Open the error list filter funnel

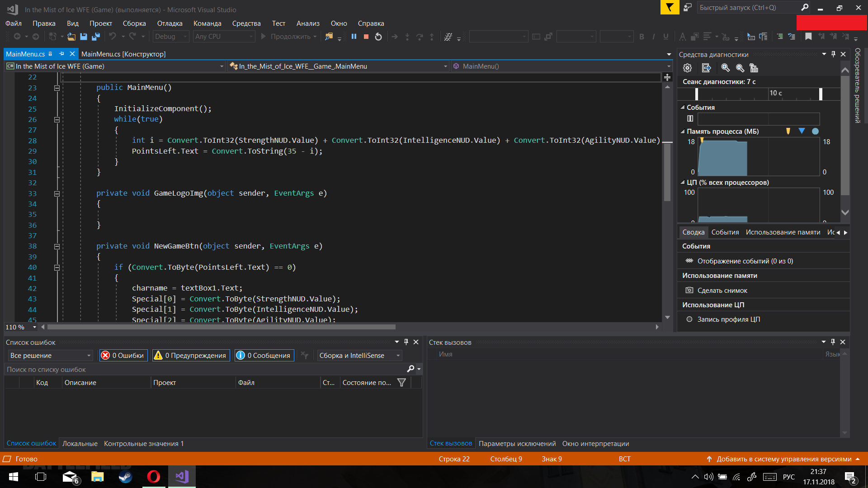tap(401, 382)
